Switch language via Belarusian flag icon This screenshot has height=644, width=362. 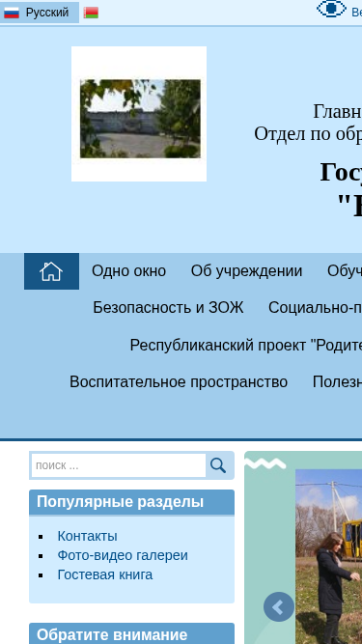(91, 13)
